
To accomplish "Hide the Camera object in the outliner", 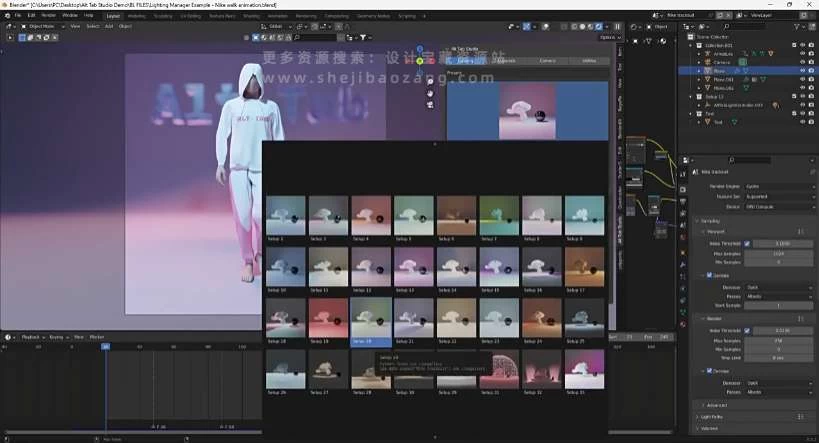I will tap(801, 62).
